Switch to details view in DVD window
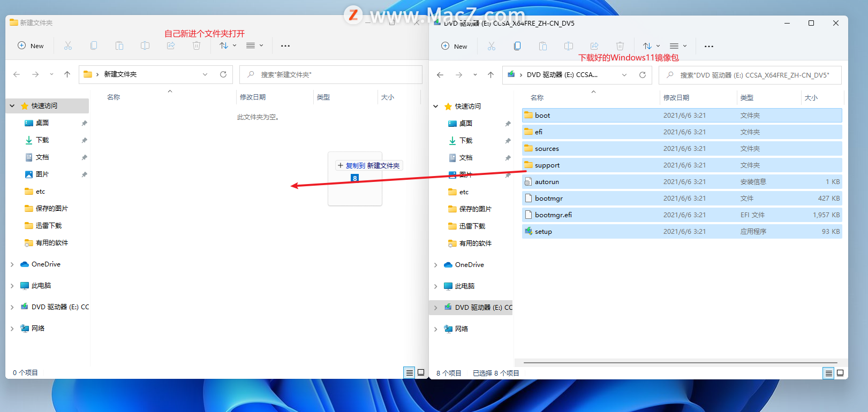The height and width of the screenshot is (412, 868). (x=828, y=373)
